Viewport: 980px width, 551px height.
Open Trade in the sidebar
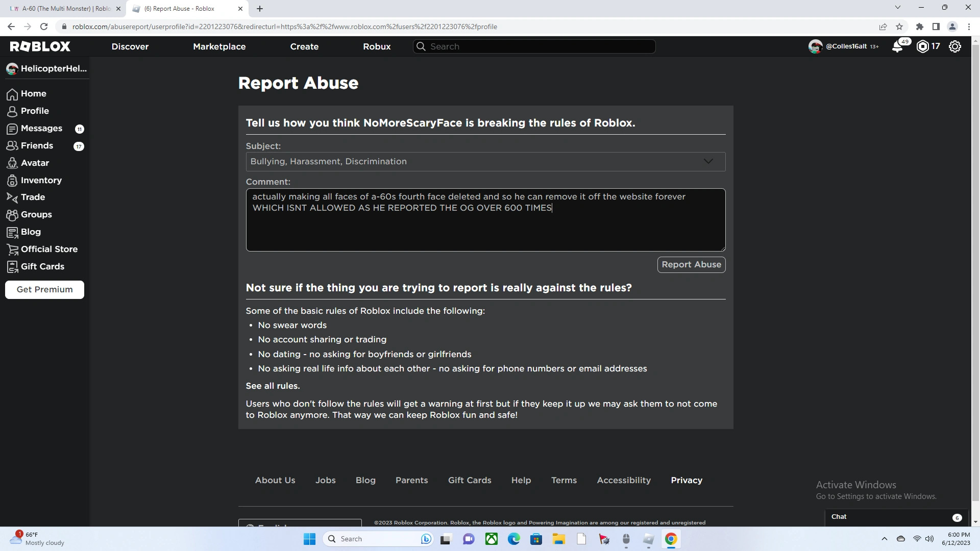pos(33,197)
